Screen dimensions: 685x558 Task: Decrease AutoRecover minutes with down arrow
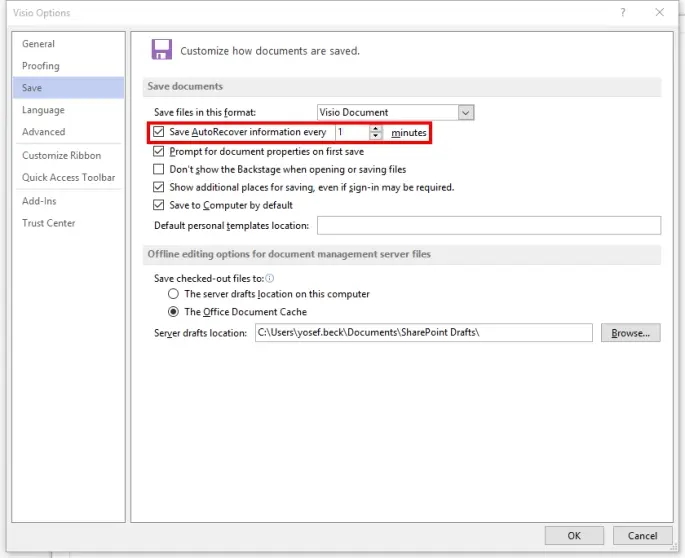pos(376,136)
